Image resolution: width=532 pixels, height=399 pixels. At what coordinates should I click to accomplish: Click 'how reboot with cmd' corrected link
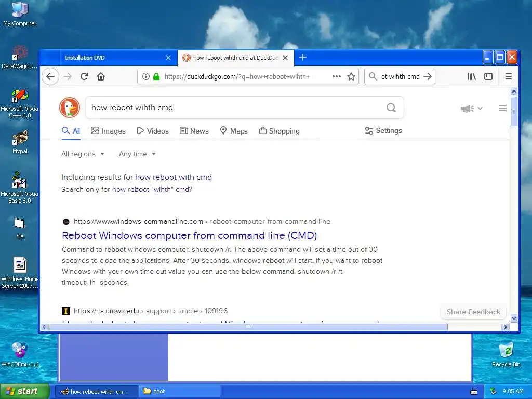click(x=174, y=177)
